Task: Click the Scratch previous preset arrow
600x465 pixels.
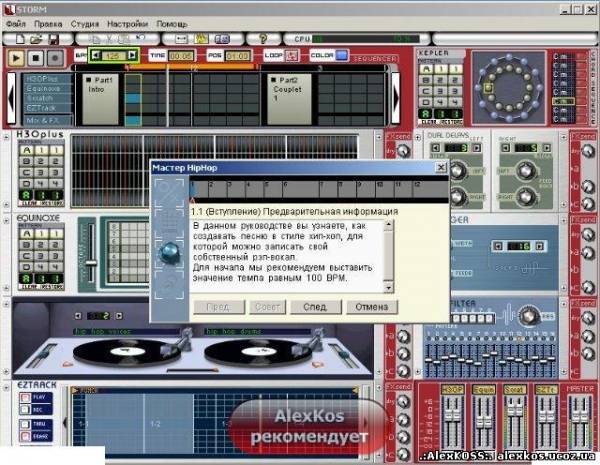Action: [78, 316]
